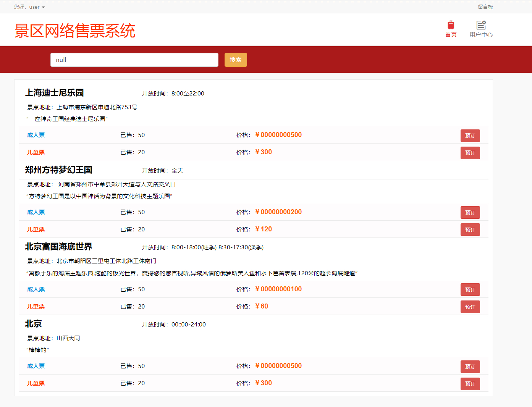Click the 儿童票 label under 郑州方特梦幻王国
532x407 pixels.
36,229
